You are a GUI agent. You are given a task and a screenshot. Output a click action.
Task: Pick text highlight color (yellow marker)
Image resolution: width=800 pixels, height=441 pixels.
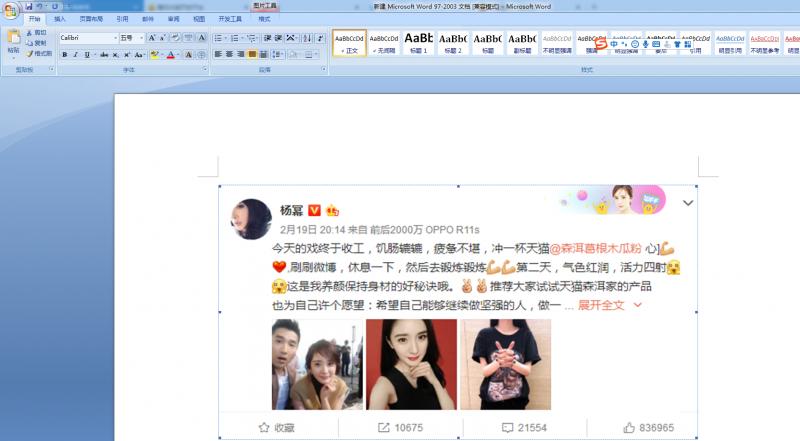tap(155, 55)
